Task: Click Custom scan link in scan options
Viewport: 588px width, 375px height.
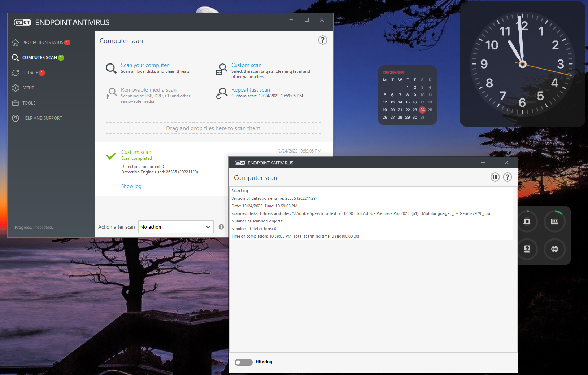Action: point(246,65)
